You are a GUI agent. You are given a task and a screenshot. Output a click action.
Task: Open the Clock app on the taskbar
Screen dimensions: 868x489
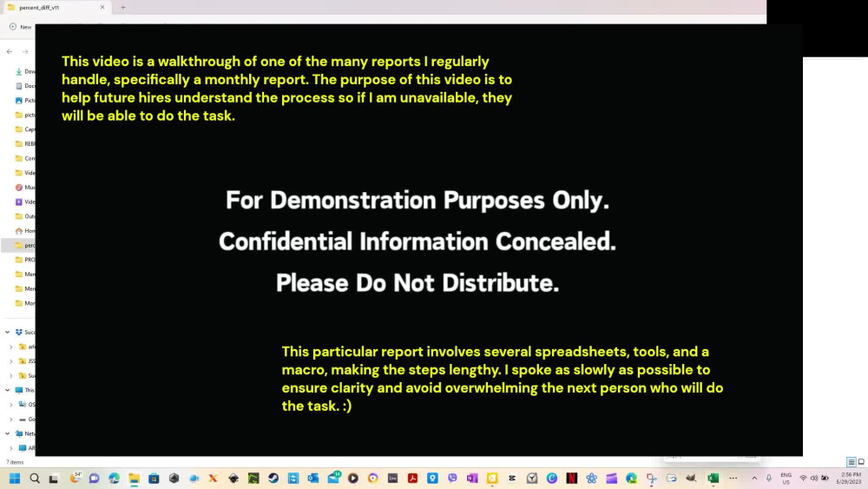pyautogui.click(x=532, y=479)
